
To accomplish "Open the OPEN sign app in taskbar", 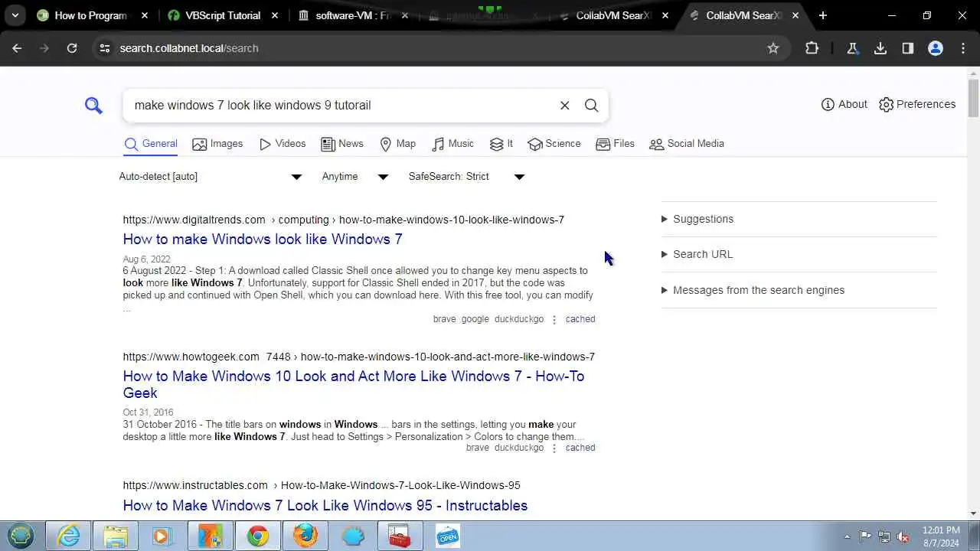I will click(447, 536).
